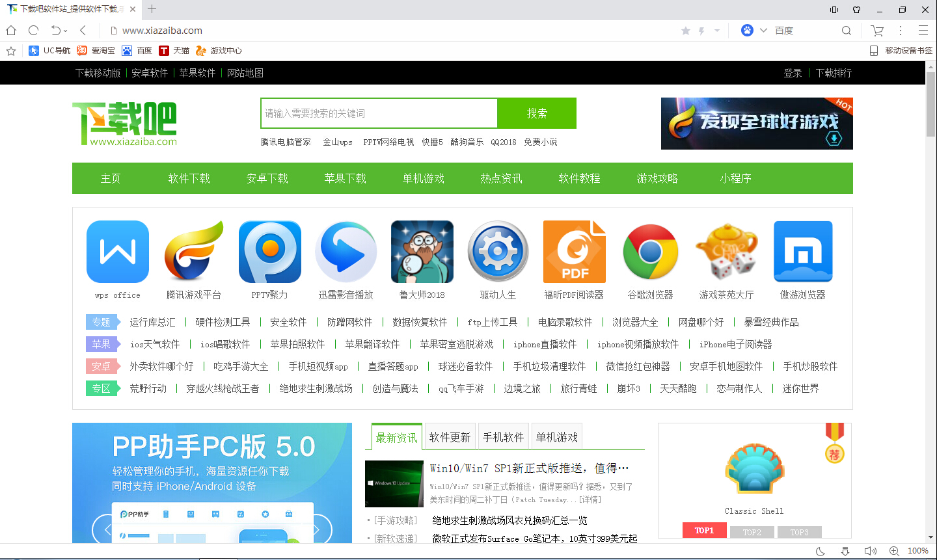Screen dimensions: 937x560
Task: Click the UC导航 bookmark icon
Action: coord(34,50)
